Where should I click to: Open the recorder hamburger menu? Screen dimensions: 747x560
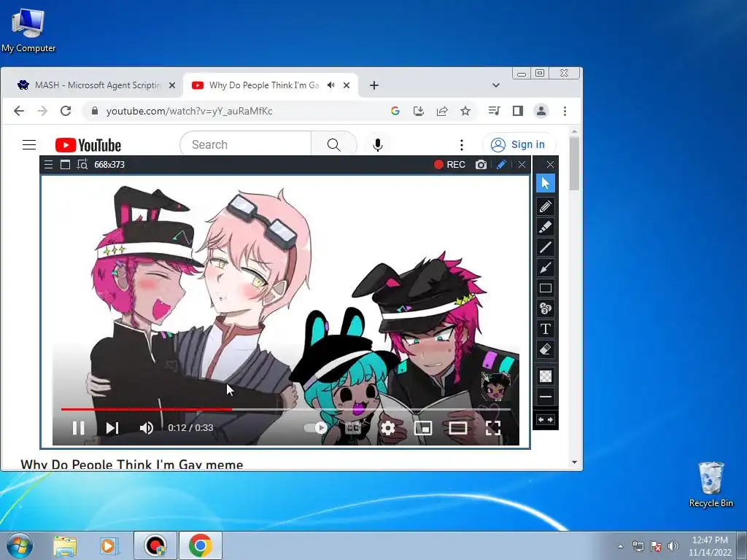click(48, 165)
